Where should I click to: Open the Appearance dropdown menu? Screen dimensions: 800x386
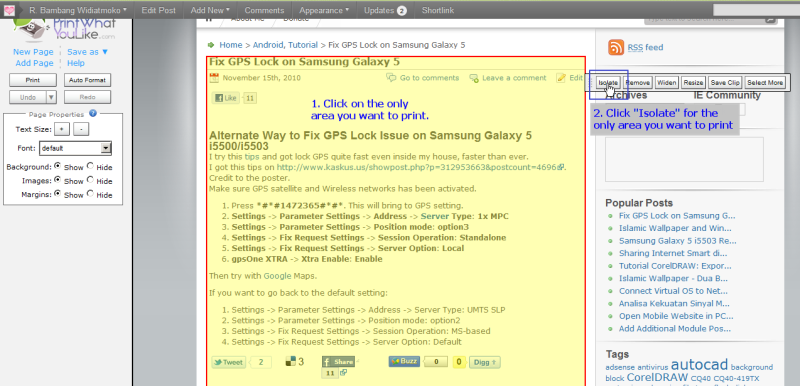[324, 10]
